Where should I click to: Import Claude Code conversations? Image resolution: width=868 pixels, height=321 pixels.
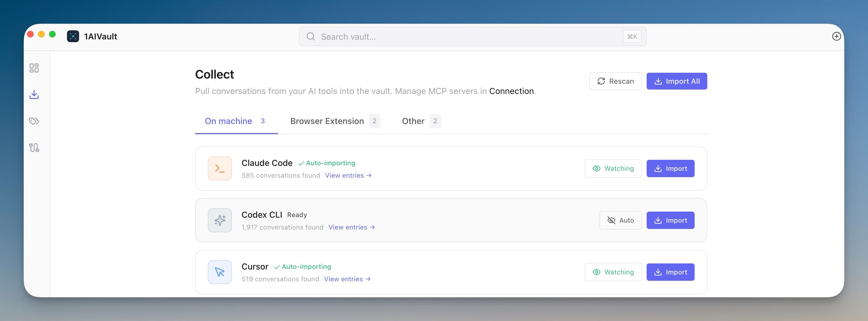(670, 168)
